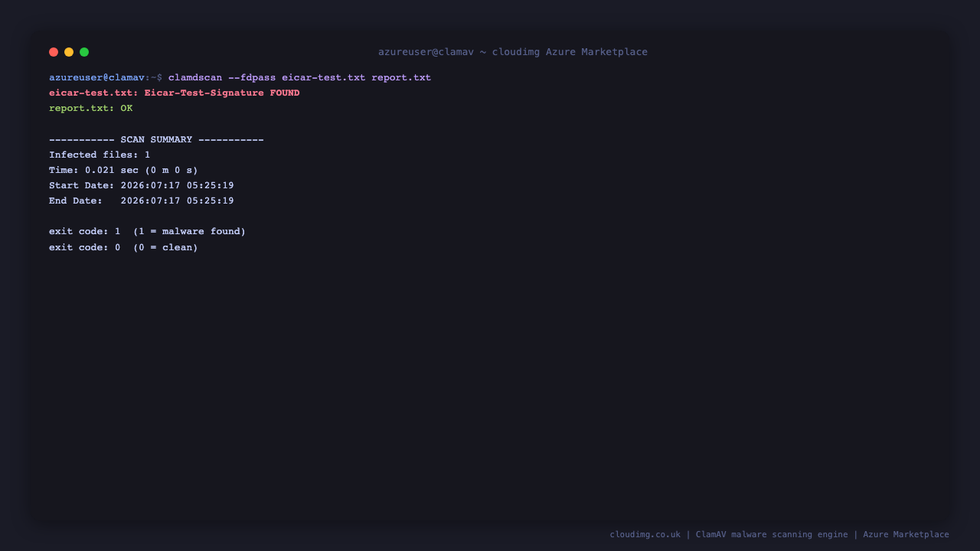980x551 pixels.
Task: Click the 'exit code: 1 (1 = malware found)' line
Action: coord(148,231)
